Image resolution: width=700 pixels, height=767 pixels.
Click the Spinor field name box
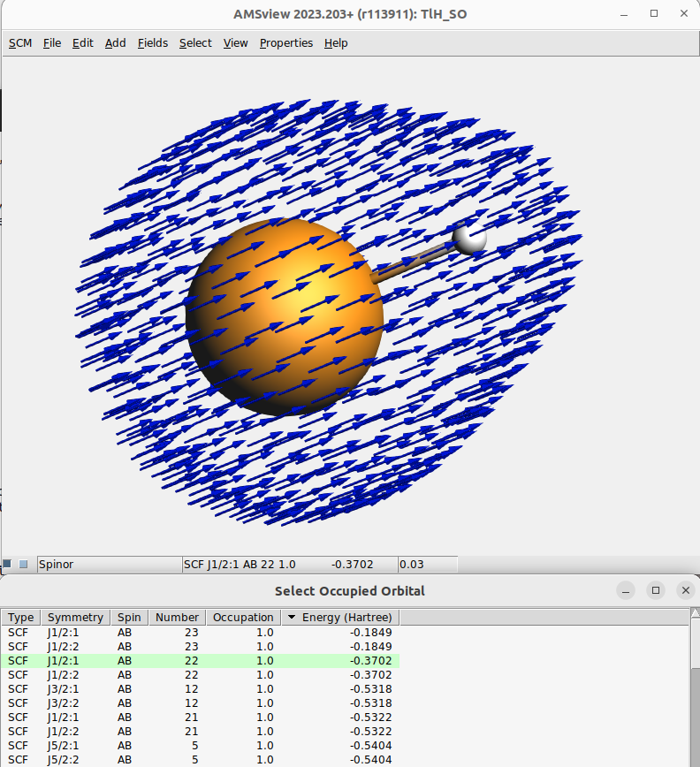(x=107, y=564)
